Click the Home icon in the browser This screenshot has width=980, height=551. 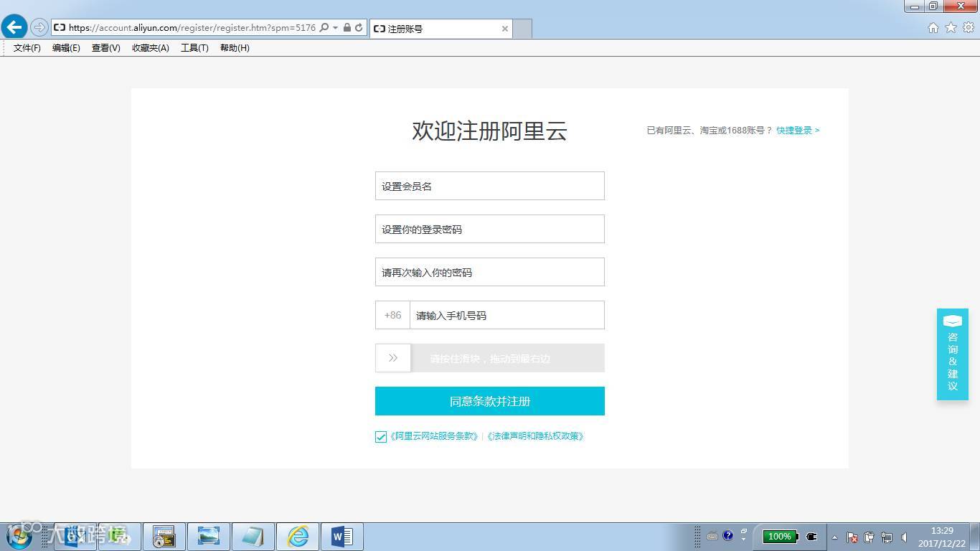click(933, 28)
